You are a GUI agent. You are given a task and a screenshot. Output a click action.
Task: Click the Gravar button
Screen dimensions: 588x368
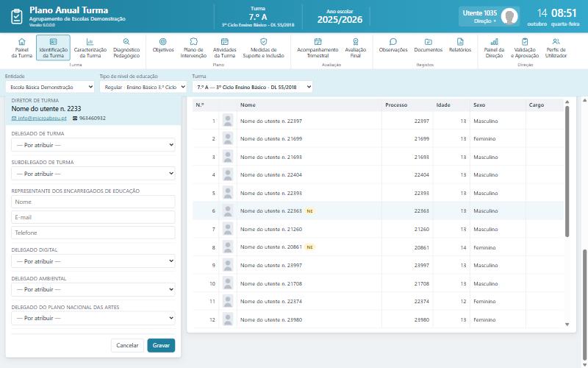[161, 345]
